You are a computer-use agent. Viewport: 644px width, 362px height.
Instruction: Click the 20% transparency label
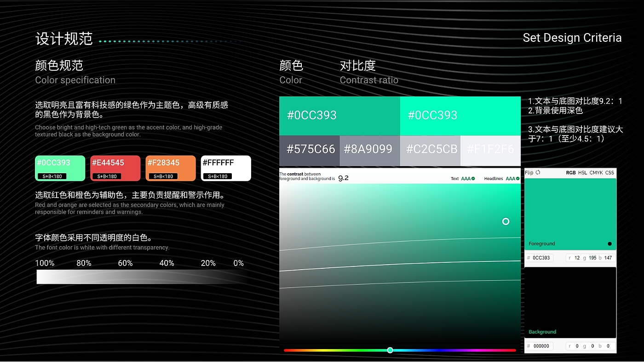[x=208, y=263]
